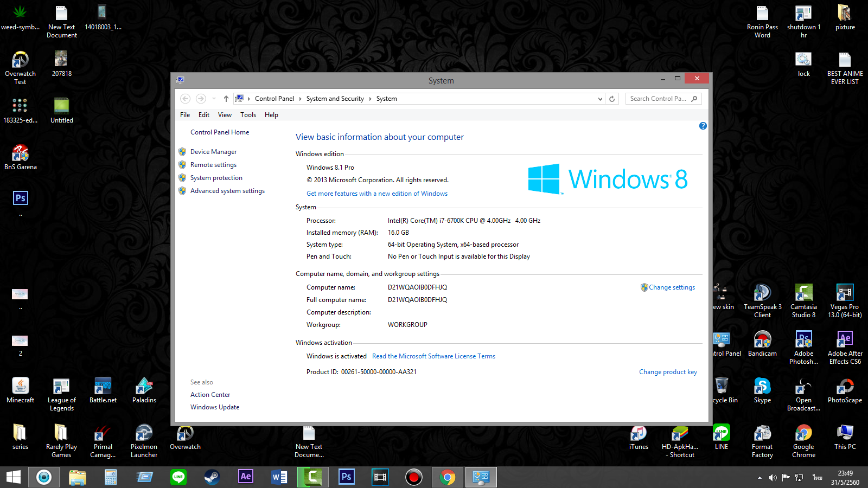
Task: Open Windows Update under See also
Action: click(x=215, y=407)
